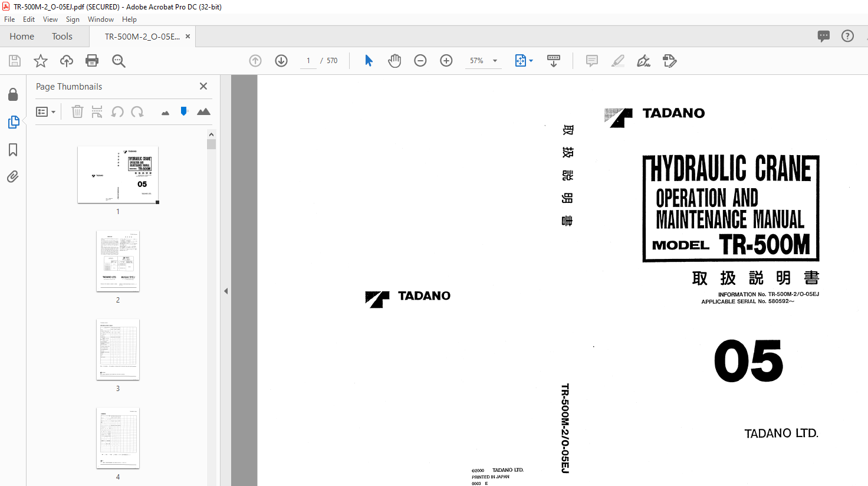Open the notifications speech bubble

pyautogui.click(x=824, y=36)
